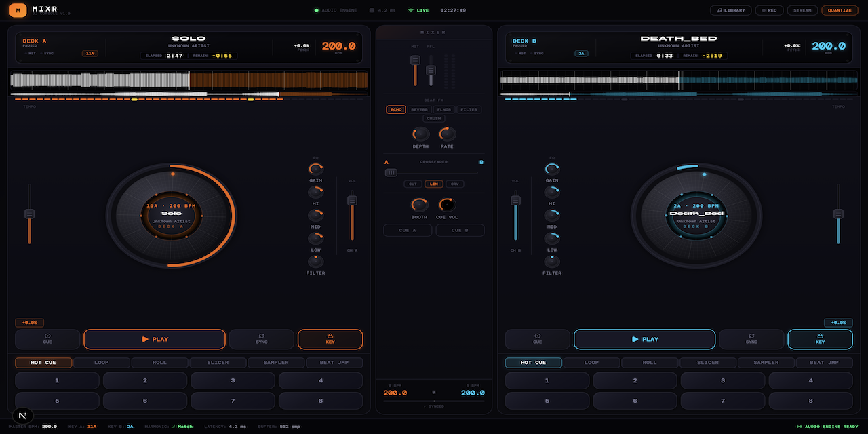This screenshot has height=434, width=868.
Task: Click the Deck A CUE button
Action: 47,339
